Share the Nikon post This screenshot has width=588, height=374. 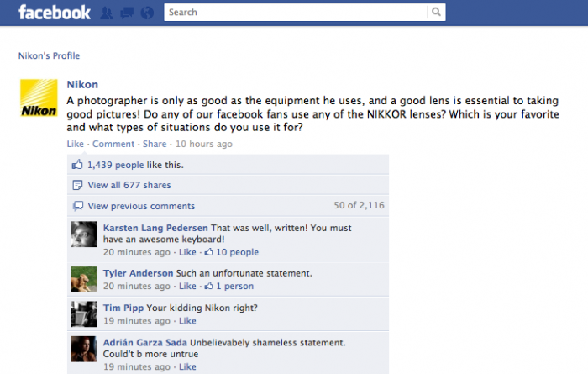click(155, 144)
